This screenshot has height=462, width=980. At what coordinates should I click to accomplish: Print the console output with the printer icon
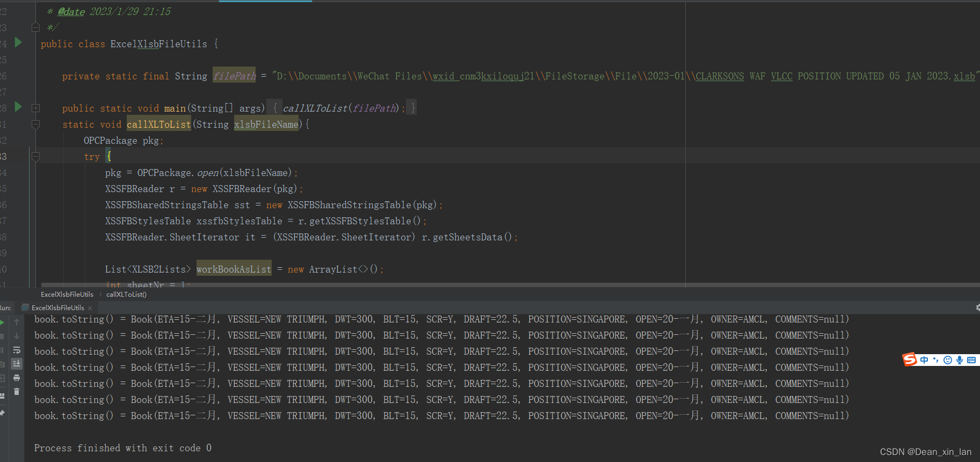click(x=17, y=378)
